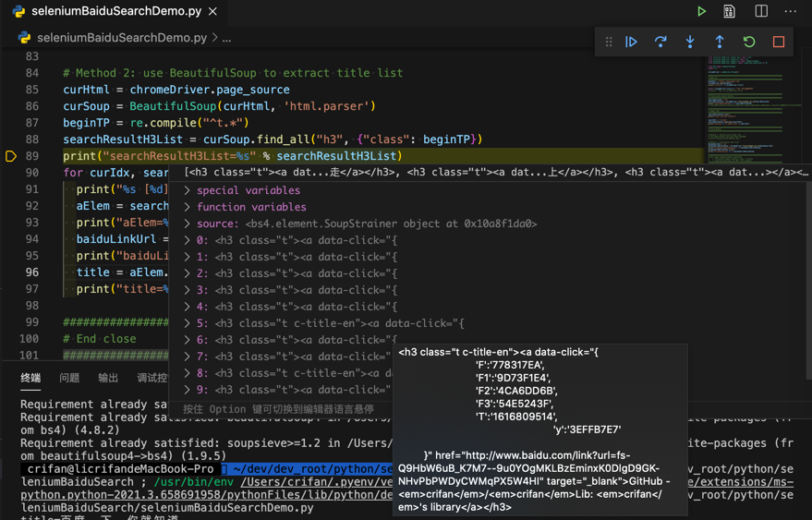Click chromeDriver.page_source on line 85

[x=210, y=90]
